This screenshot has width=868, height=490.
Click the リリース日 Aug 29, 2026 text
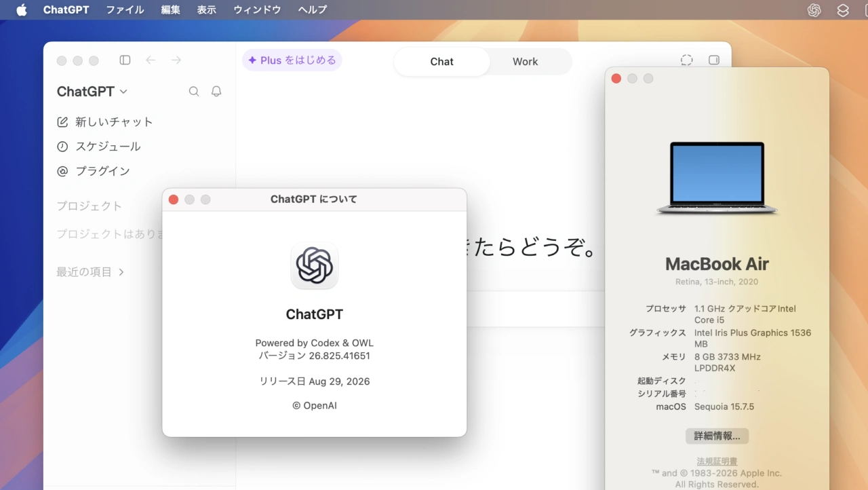(315, 381)
